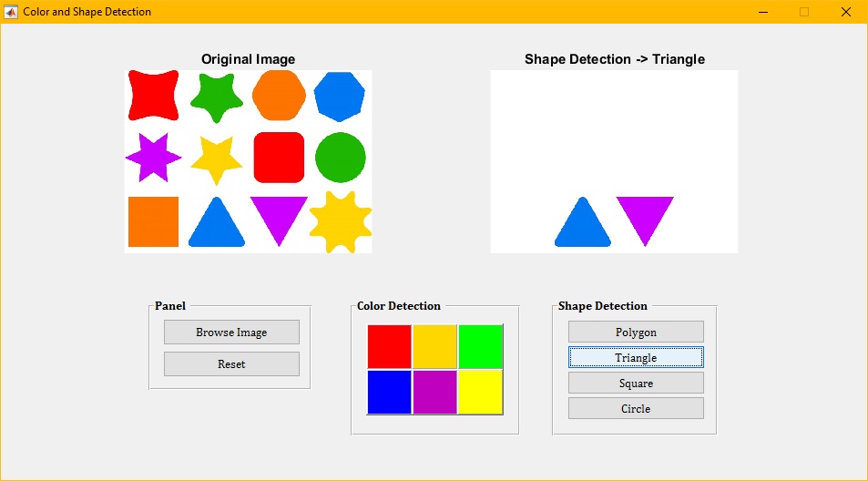Click the MATLAB icon in the title bar
868x481 pixels.
tap(11, 12)
